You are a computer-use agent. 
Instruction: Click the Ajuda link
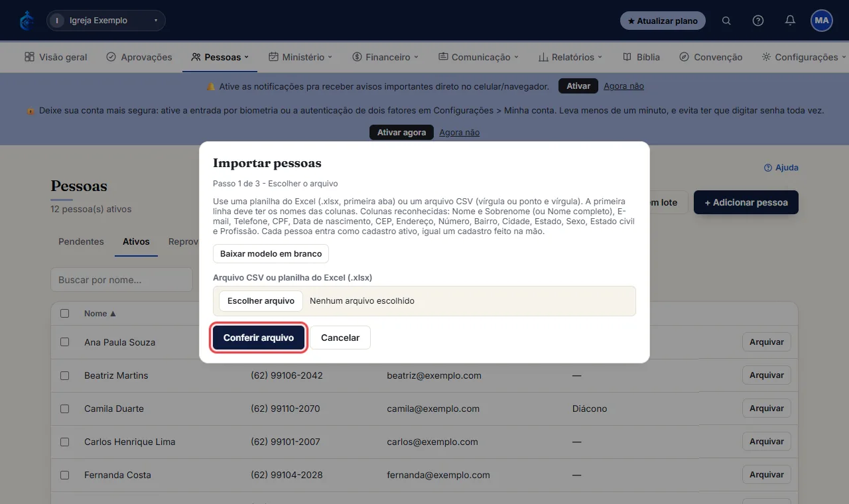(781, 168)
